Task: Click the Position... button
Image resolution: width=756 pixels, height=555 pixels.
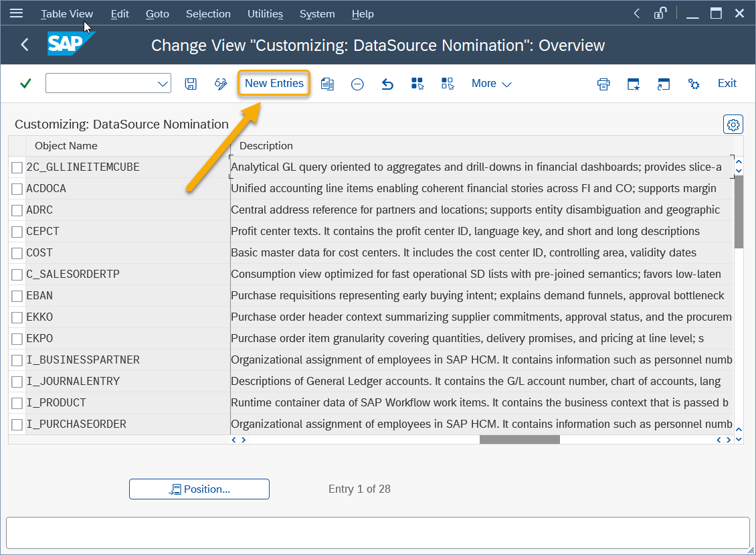Action: coord(199,489)
